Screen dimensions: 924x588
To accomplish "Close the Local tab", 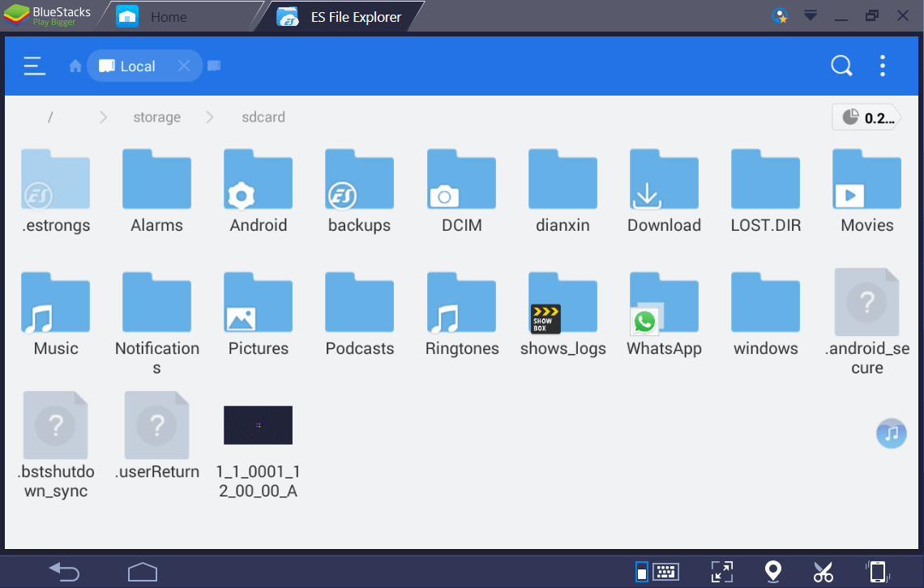I will point(184,66).
